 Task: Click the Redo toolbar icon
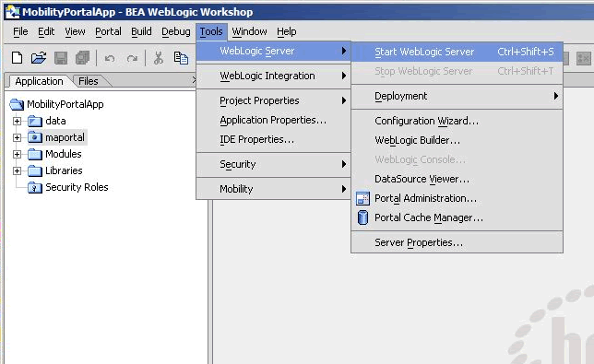click(132, 58)
